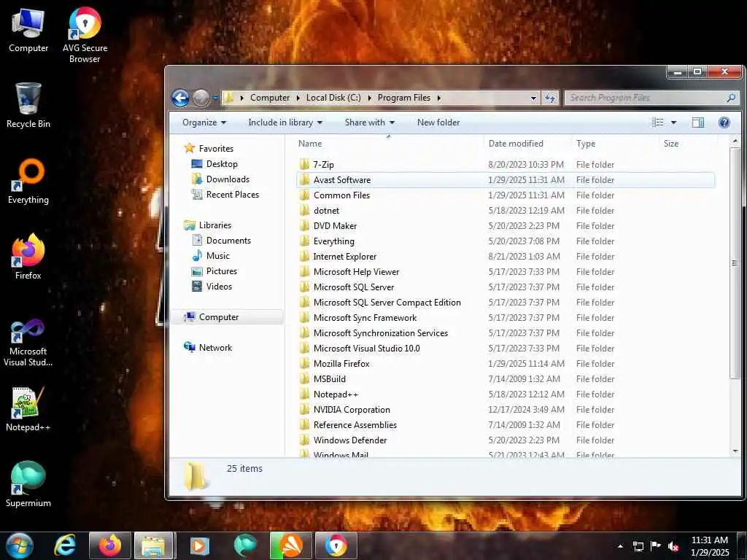747x560 pixels.
Task: Expand the arrow after Program Files
Action: pyautogui.click(x=438, y=98)
